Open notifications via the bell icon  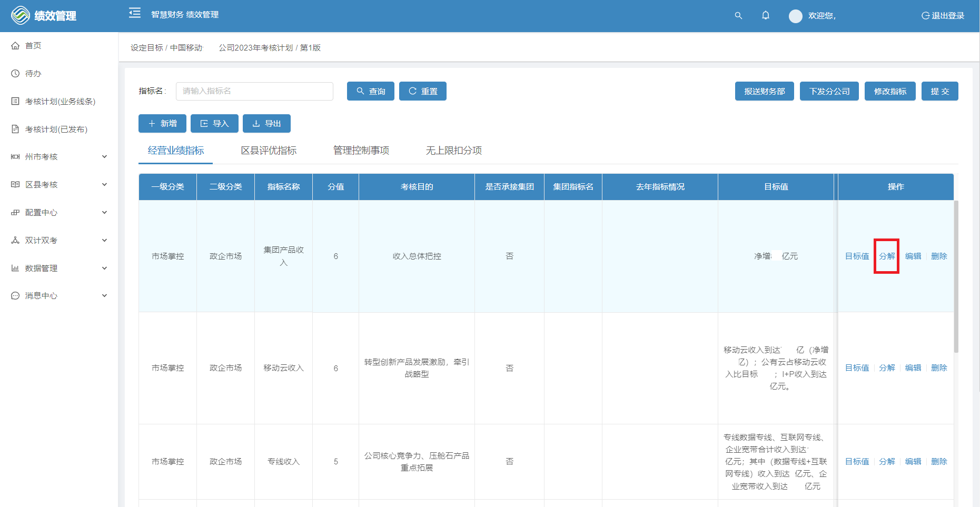(x=766, y=15)
